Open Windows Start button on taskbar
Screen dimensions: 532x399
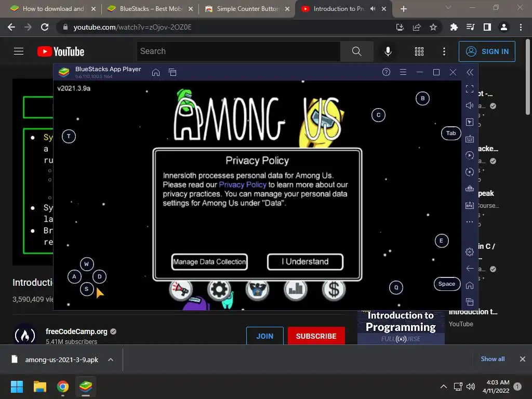click(x=17, y=387)
